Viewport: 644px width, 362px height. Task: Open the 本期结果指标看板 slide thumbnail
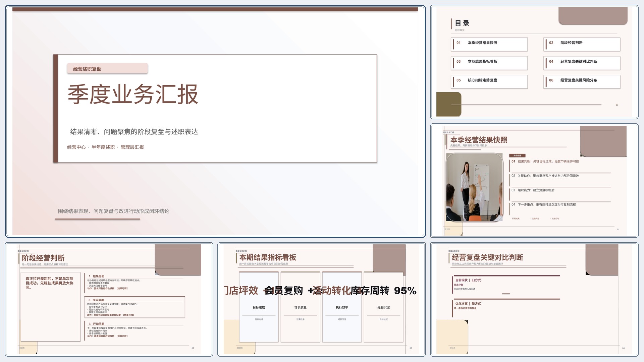[x=321, y=299]
